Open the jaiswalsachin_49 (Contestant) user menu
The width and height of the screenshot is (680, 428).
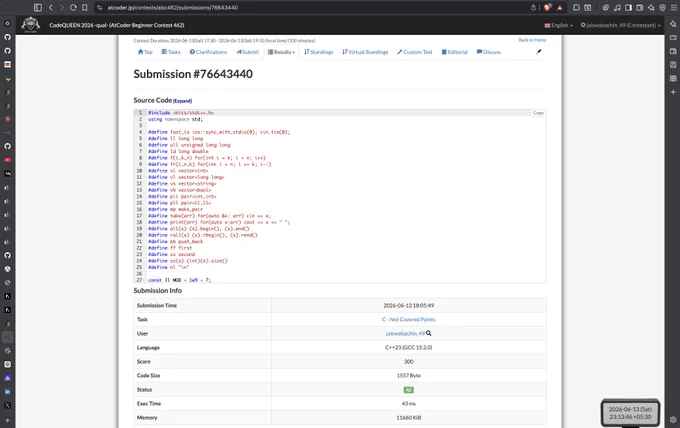(621, 25)
